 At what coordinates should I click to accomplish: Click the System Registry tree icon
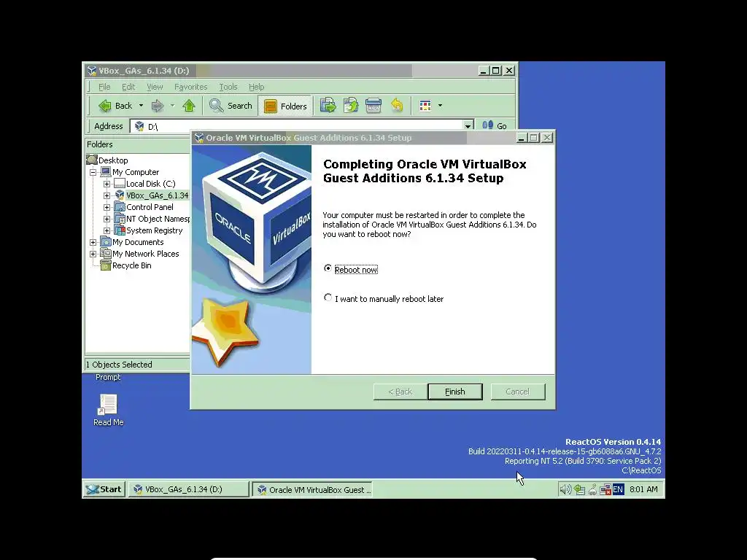pos(120,230)
